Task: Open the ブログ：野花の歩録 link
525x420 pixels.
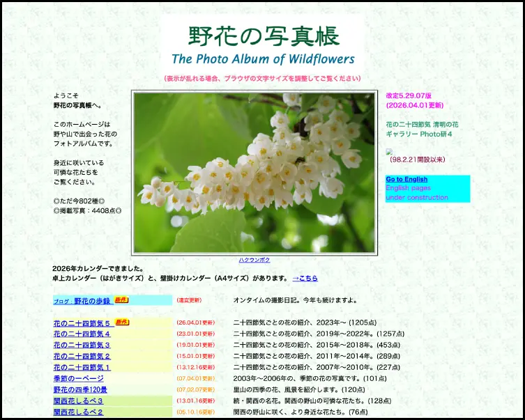Action: (x=82, y=301)
